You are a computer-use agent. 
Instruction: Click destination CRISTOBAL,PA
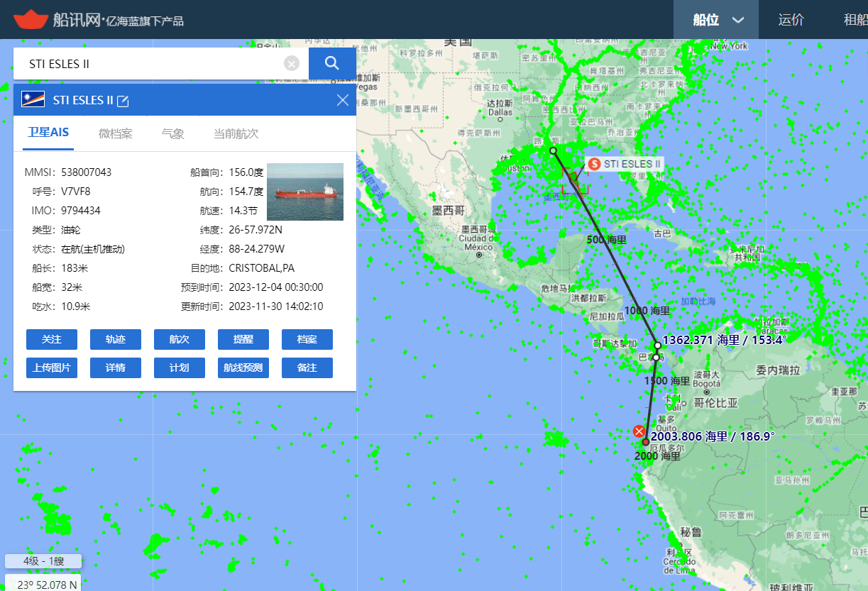coord(261,268)
